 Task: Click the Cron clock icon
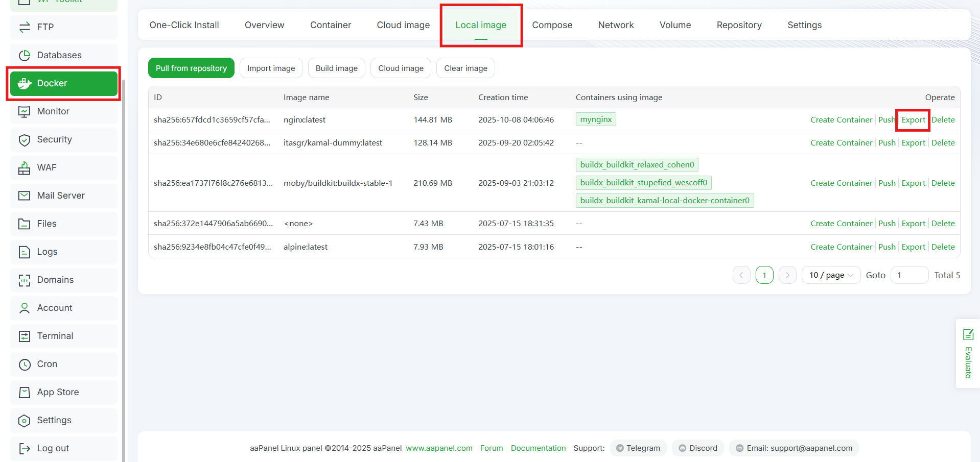[25, 364]
